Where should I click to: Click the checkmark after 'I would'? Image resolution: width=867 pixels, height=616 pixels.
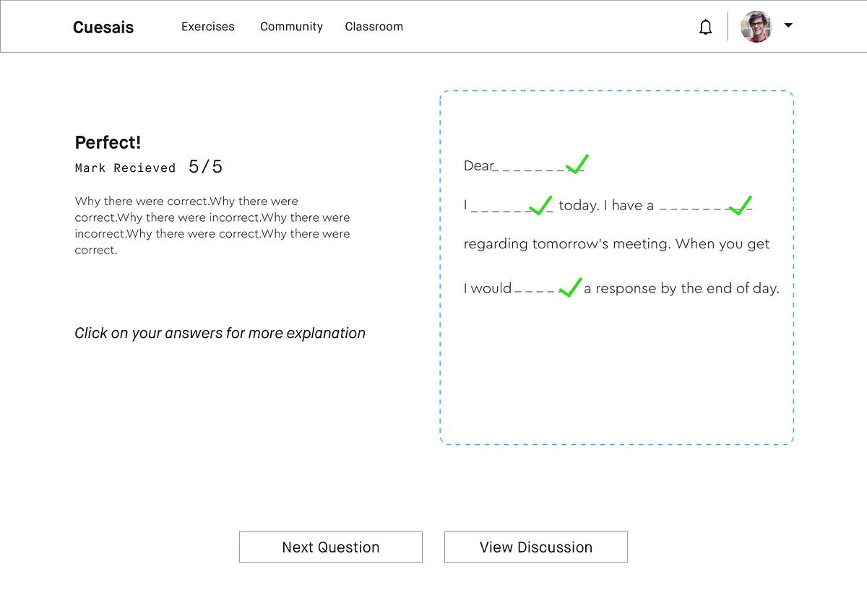click(570, 288)
